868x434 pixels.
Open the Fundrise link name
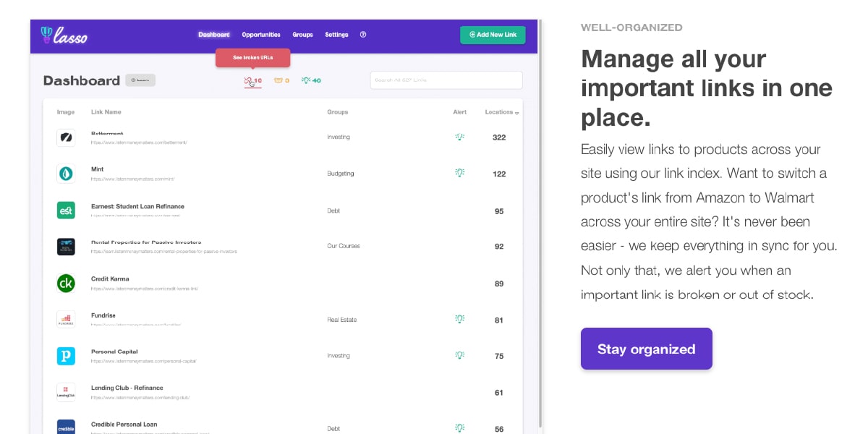tap(103, 315)
